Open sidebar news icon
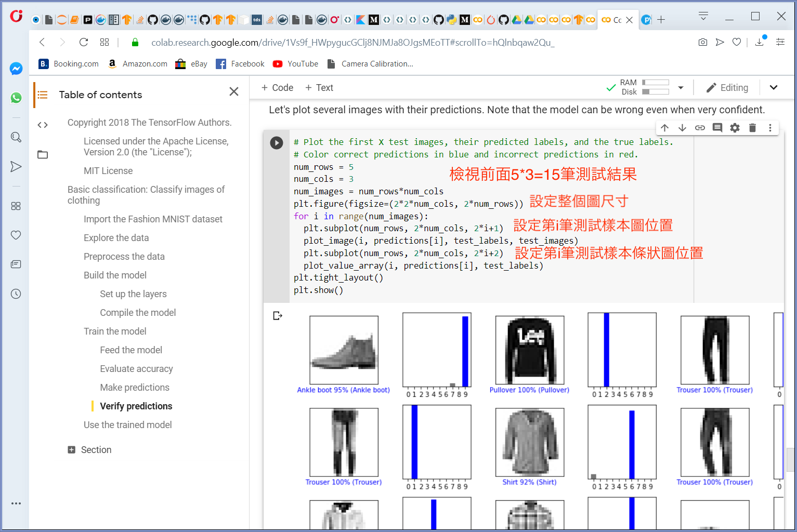The width and height of the screenshot is (797, 532). click(x=16, y=264)
